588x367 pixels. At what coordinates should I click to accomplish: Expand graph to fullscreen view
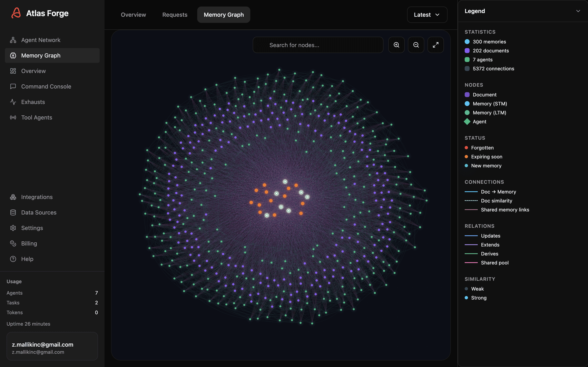click(x=436, y=45)
